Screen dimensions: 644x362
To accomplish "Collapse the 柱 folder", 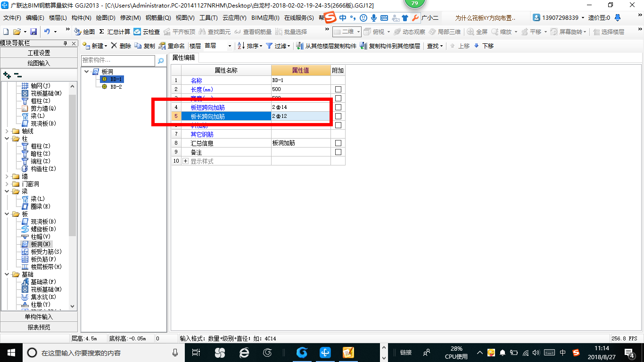I will click(x=7, y=139).
